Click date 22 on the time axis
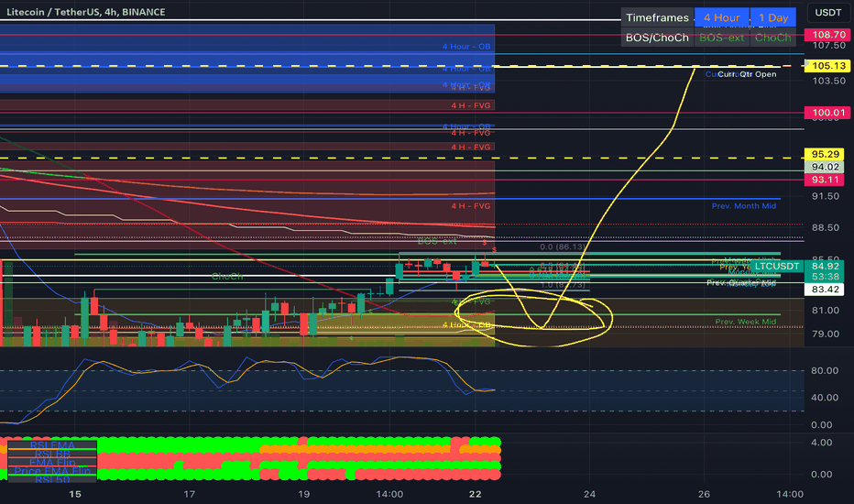 [x=476, y=494]
